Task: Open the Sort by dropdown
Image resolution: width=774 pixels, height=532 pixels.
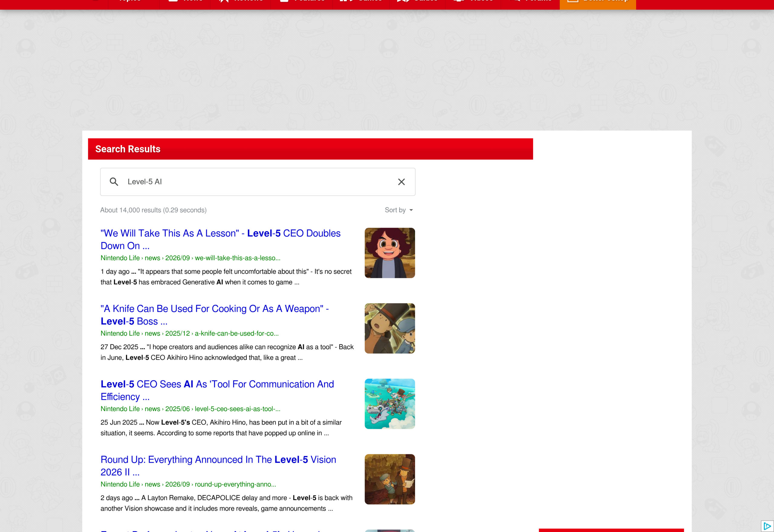Action: pyautogui.click(x=399, y=210)
